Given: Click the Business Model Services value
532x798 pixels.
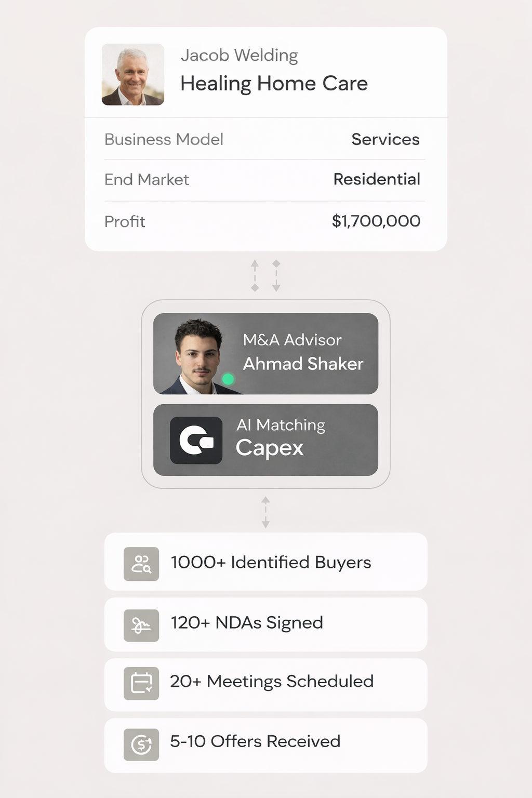Looking at the screenshot, I should coord(385,139).
